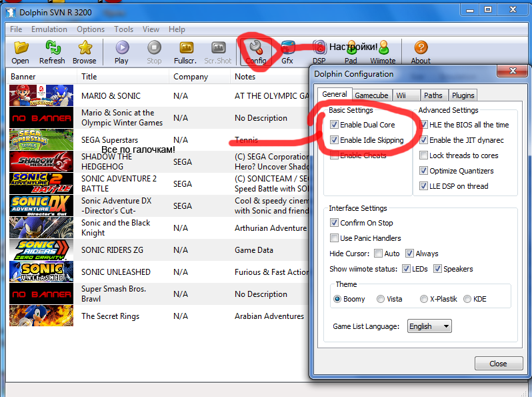
Task: Sort list by Title column header
Action: (x=123, y=77)
